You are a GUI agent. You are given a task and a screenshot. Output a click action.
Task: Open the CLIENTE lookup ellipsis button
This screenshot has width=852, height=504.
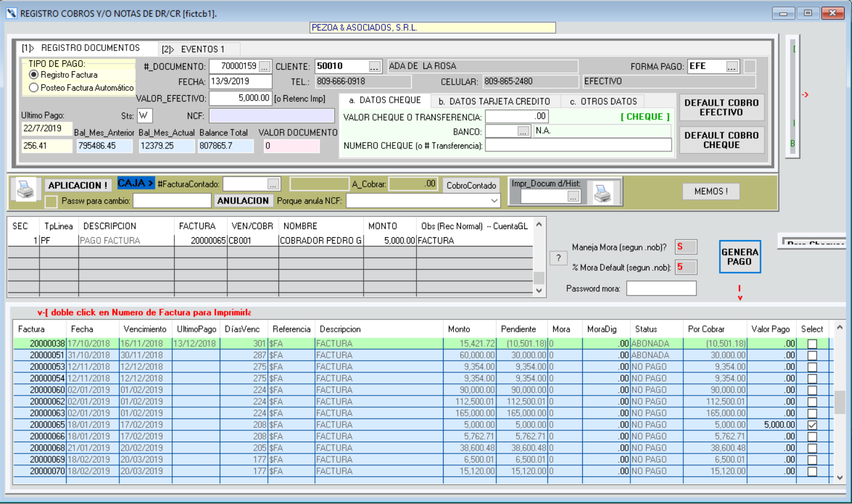(x=375, y=67)
